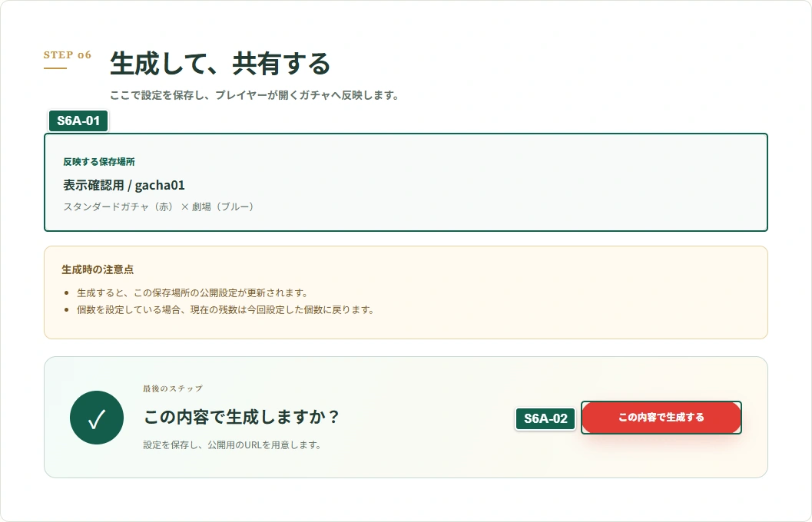Select the 表示確認用 / gacha01 save location text
812x522 pixels.
coord(124,185)
